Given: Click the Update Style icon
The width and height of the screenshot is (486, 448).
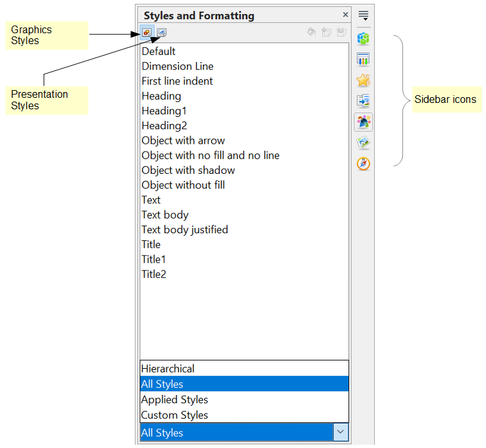Looking at the screenshot, I should (341, 32).
